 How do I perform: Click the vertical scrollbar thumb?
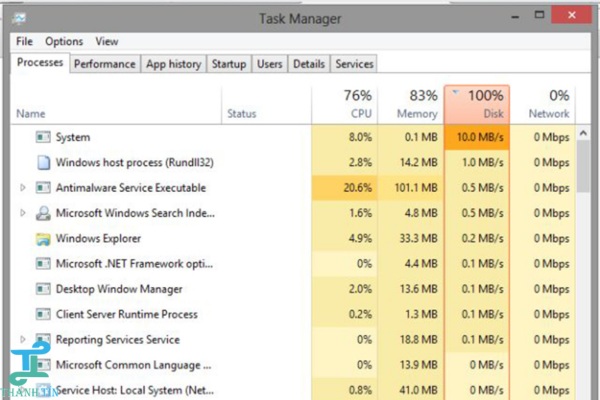tap(583, 166)
